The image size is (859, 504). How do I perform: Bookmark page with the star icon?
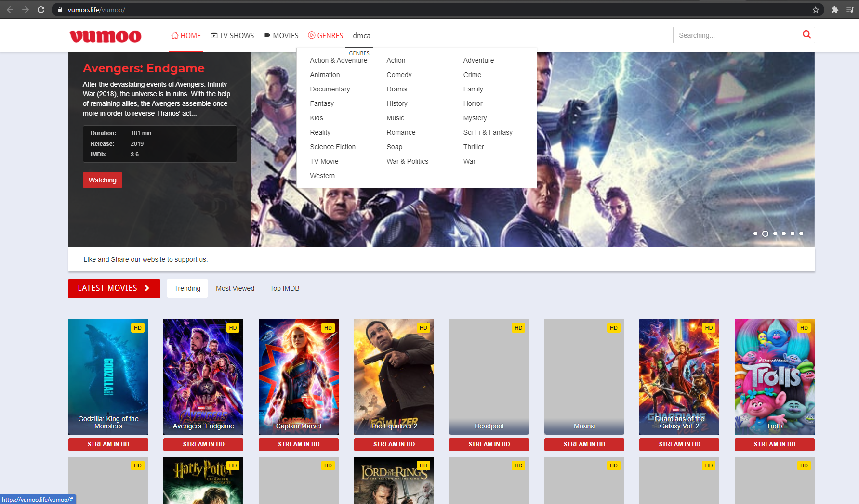[x=816, y=10]
